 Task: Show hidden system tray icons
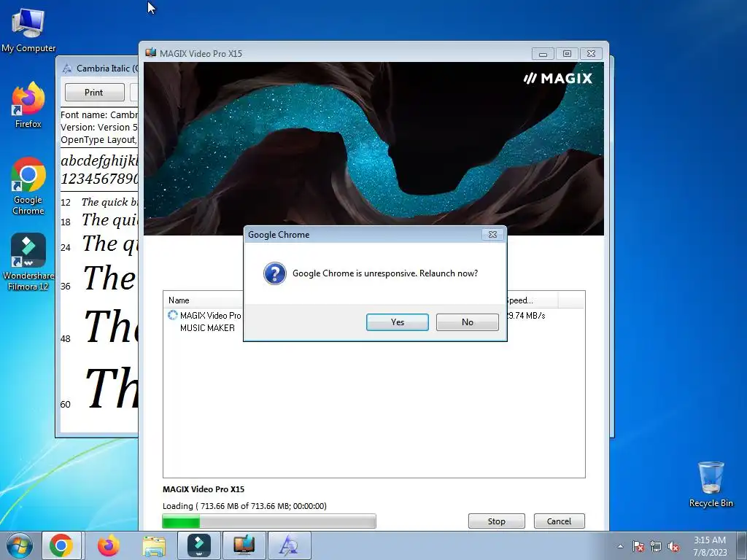[620, 546]
